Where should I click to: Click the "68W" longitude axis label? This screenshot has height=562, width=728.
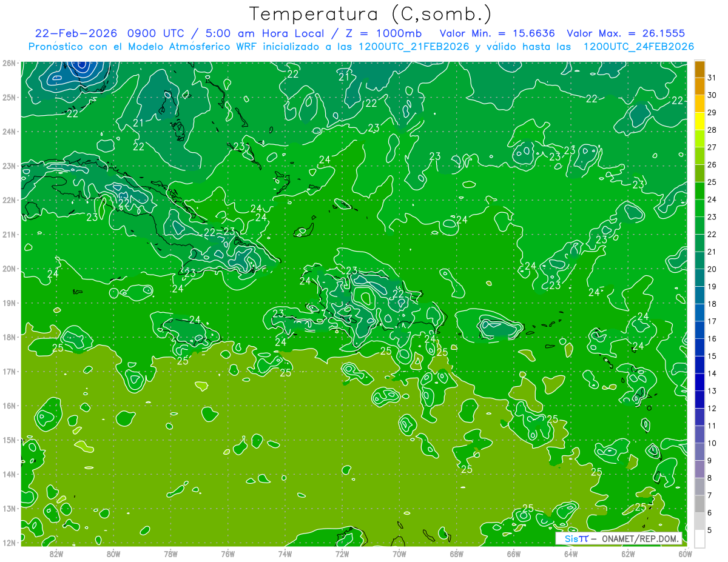pyautogui.click(x=456, y=554)
